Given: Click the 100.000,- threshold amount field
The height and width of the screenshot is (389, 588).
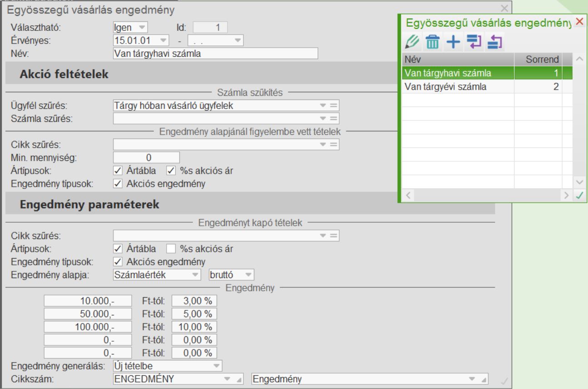Looking at the screenshot, I should (x=88, y=327).
